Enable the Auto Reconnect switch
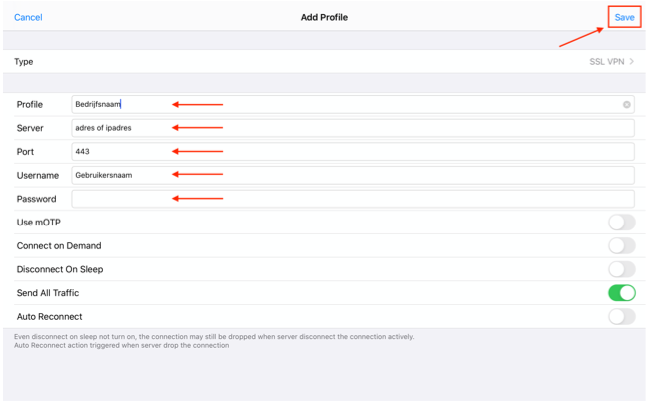 point(621,317)
